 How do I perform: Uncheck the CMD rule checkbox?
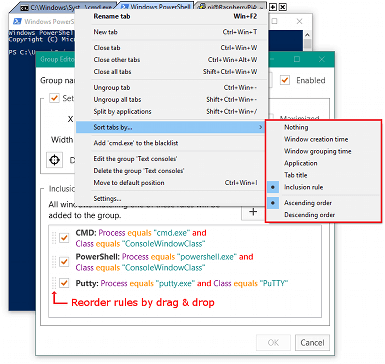coord(64,238)
